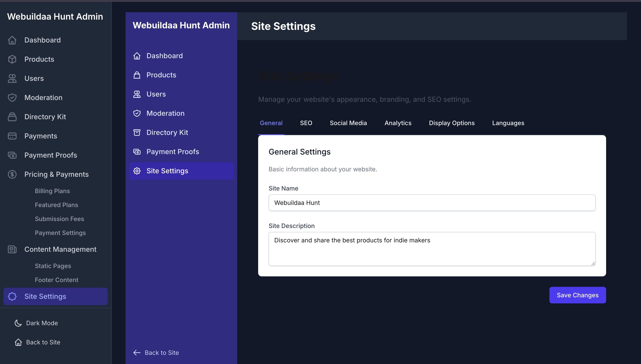Click into the Site Name field

[432, 203]
